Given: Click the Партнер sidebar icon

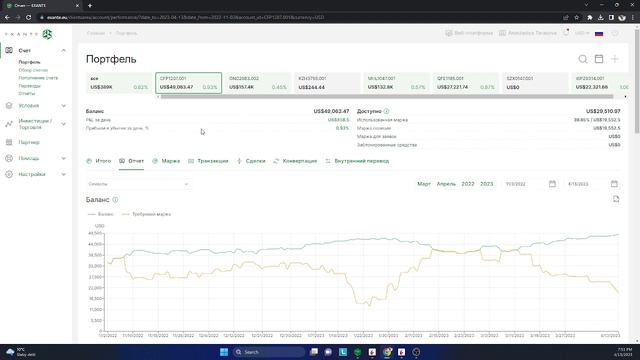Looking at the screenshot, I should point(9,142).
